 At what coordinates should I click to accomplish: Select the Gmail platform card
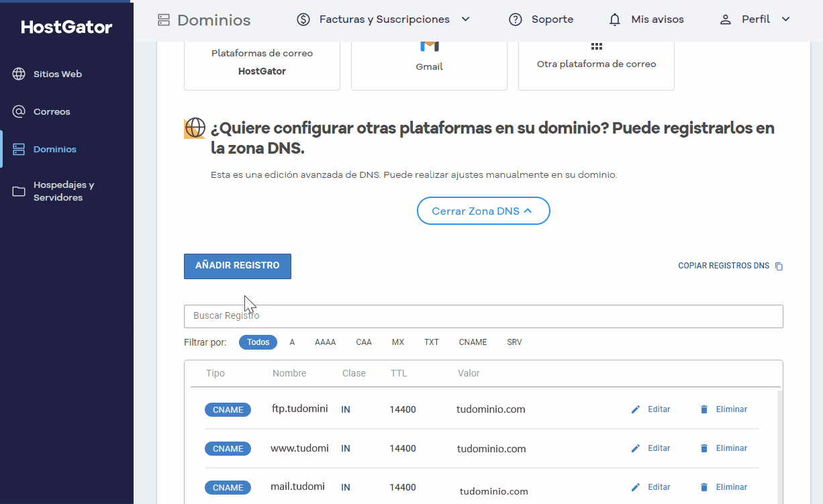click(x=429, y=65)
